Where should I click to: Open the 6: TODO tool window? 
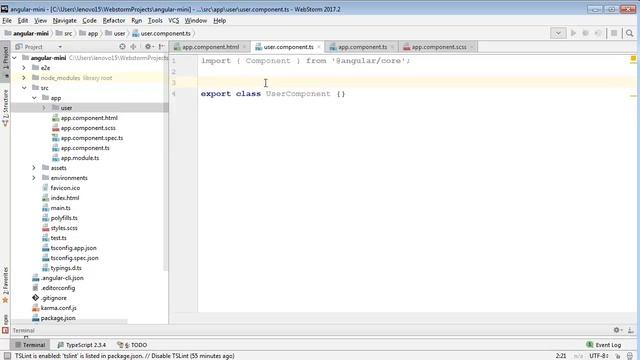132,345
